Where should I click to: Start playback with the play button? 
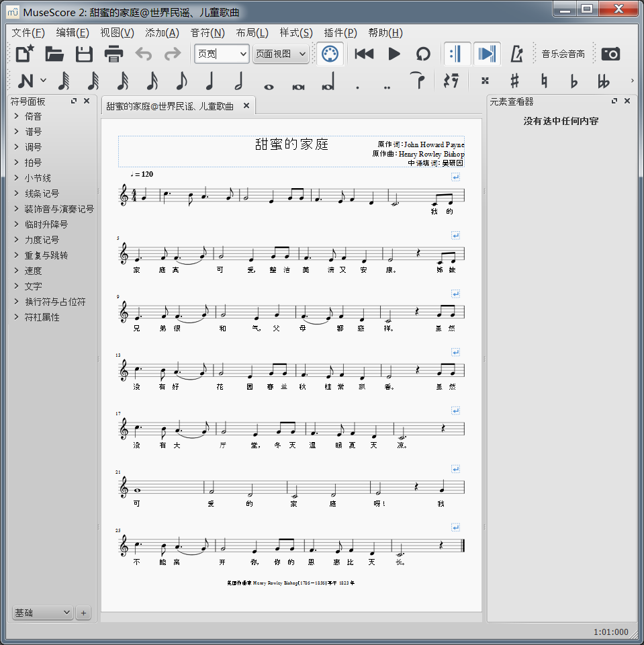tap(394, 54)
